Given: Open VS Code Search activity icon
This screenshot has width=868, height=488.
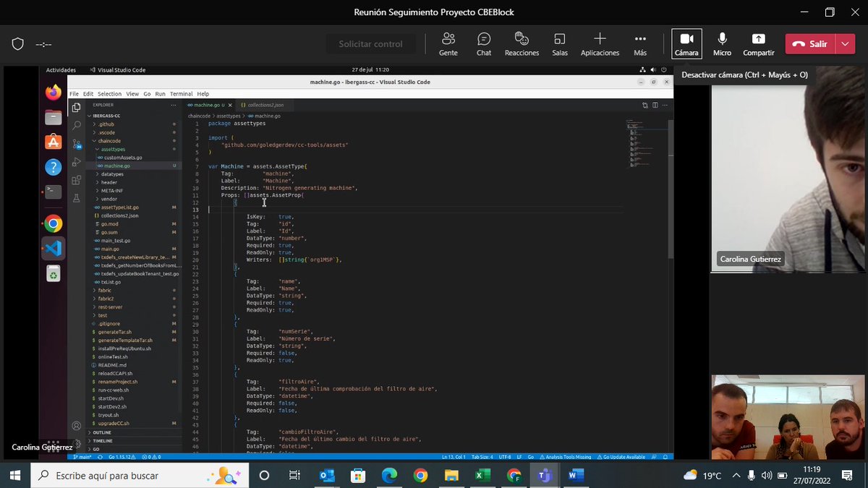Looking at the screenshot, I should tap(76, 126).
